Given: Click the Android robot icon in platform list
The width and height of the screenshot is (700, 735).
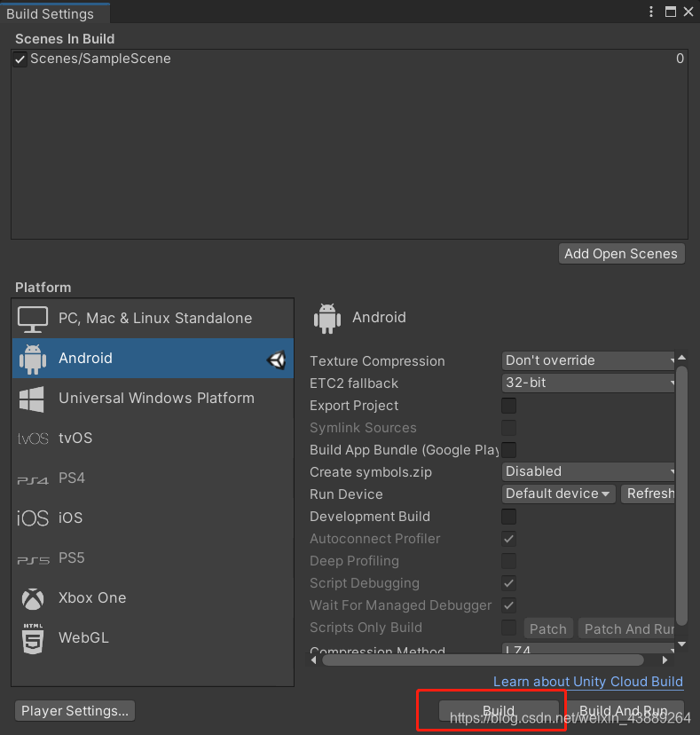Looking at the screenshot, I should (x=33, y=359).
